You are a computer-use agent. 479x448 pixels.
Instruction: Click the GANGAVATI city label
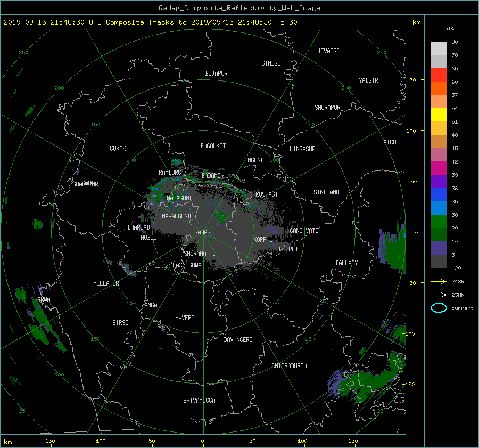(304, 231)
